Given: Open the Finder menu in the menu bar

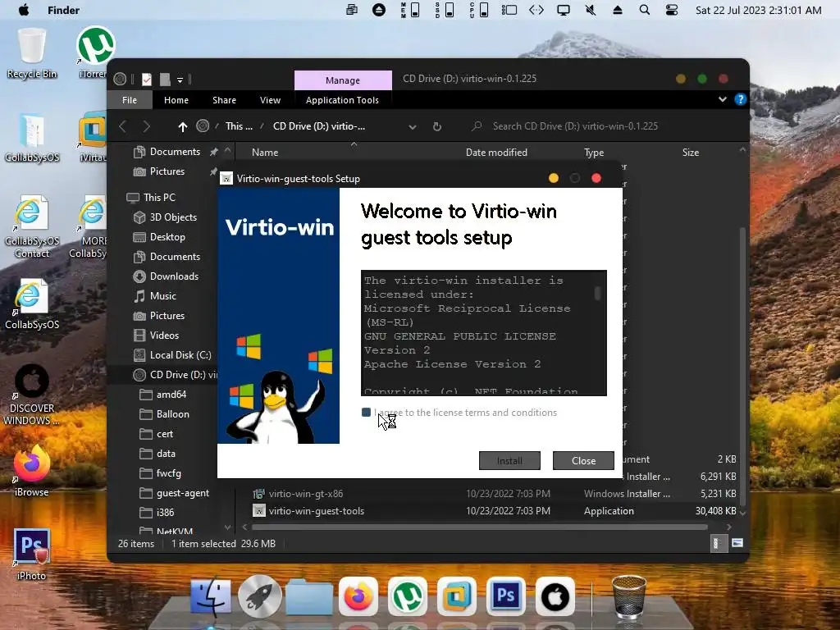Looking at the screenshot, I should [63, 10].
